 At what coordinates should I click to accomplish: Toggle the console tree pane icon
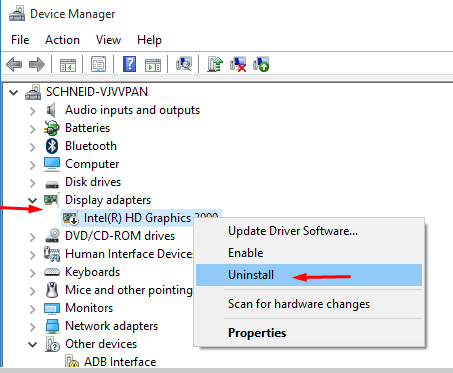68,64
